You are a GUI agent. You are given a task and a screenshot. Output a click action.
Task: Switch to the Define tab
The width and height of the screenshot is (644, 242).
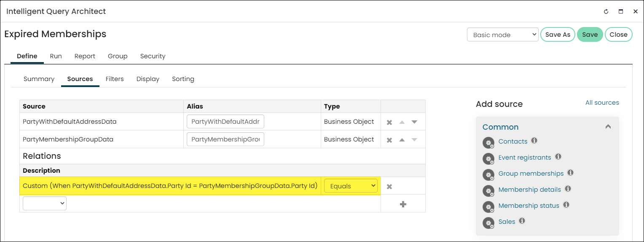[x=27, y=56]
